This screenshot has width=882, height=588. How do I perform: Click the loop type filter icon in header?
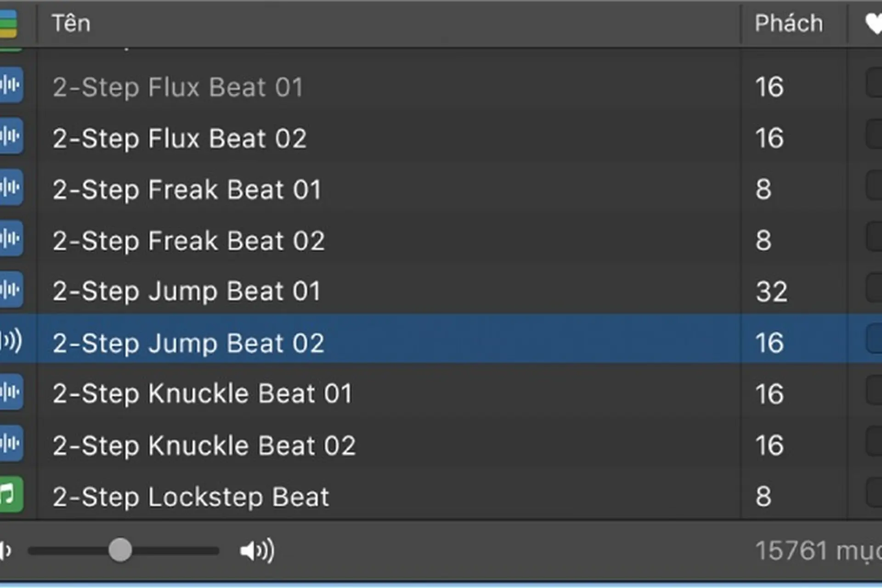pyautogui.click(x=8, y=23)
